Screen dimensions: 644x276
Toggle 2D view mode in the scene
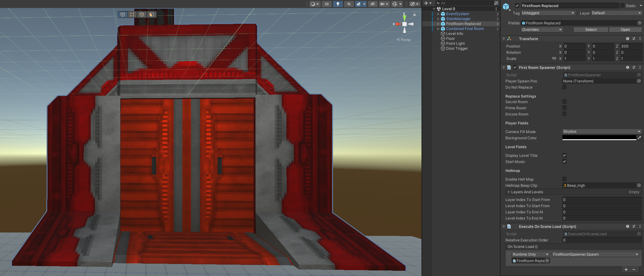326,4
